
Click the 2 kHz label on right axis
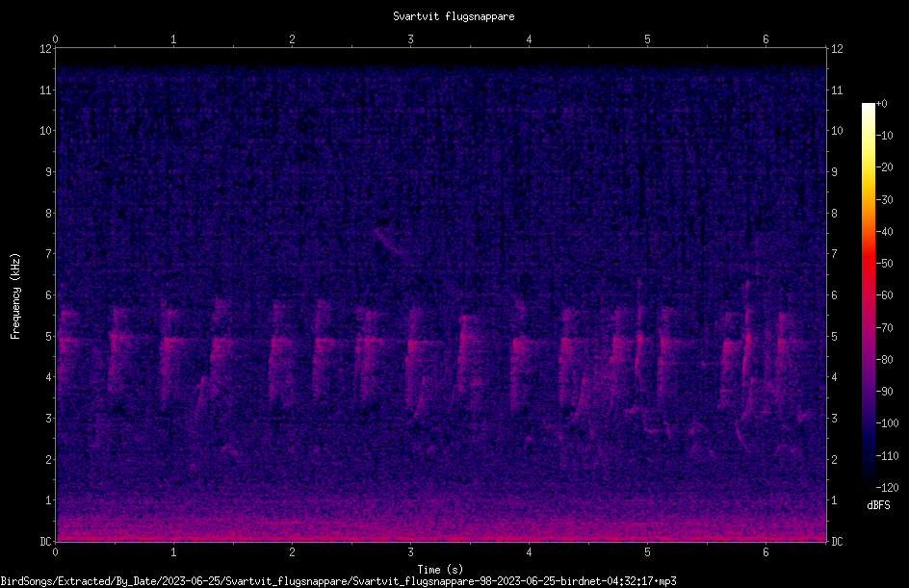pos(835,460)
